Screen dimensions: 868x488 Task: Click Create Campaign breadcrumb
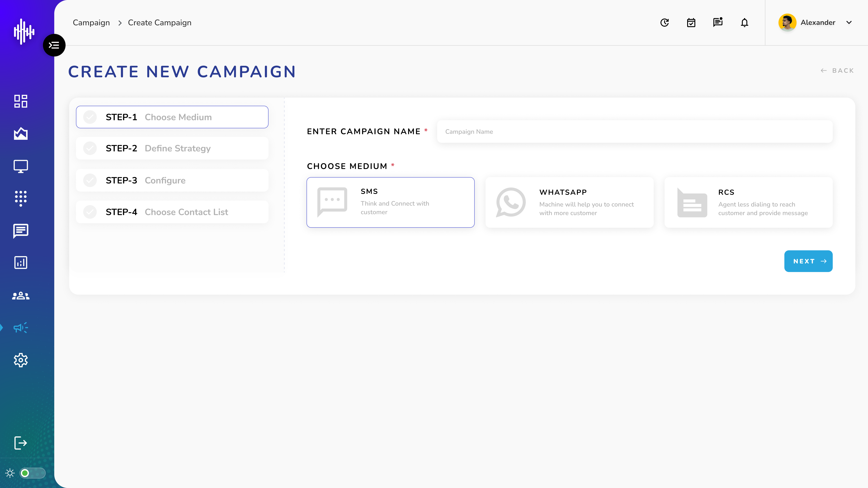(160, 23)
